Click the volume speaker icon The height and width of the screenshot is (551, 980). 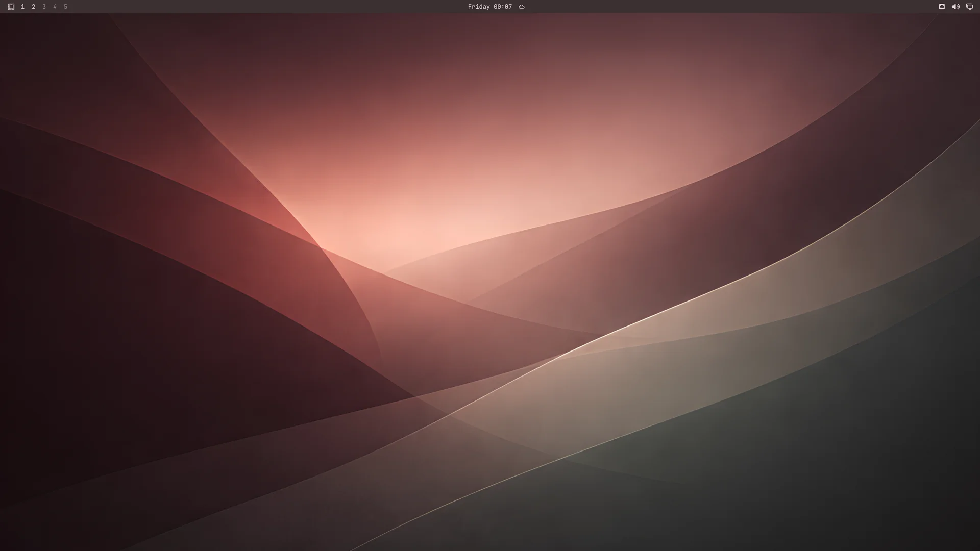pyautogui.click(x=955, y=7)
